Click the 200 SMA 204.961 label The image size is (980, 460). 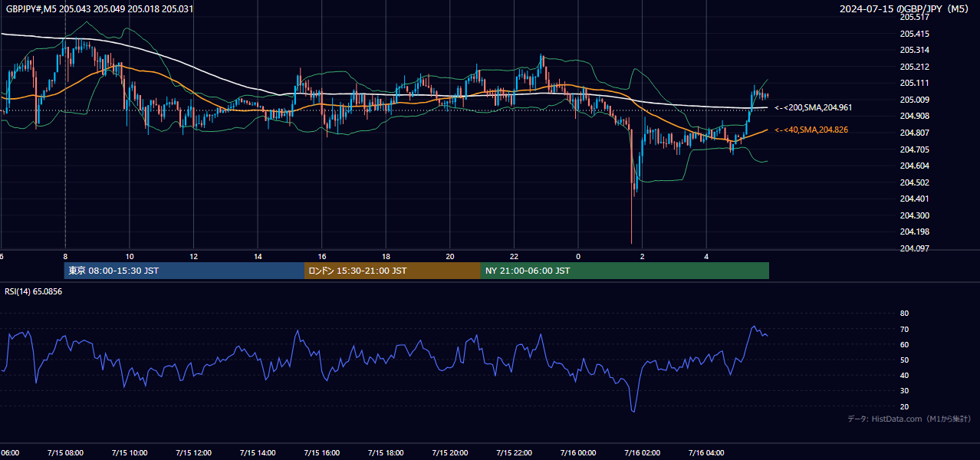pyautogui.click(x=813, y=108)
